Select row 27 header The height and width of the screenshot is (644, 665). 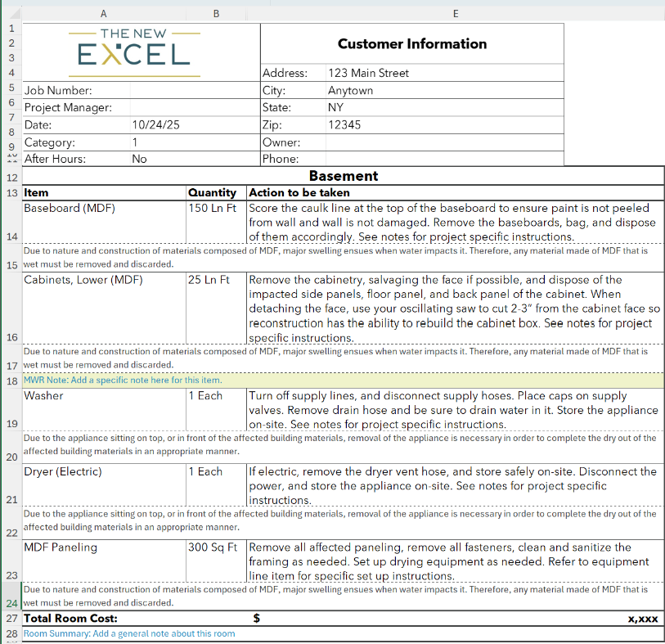tap(11, 619)
